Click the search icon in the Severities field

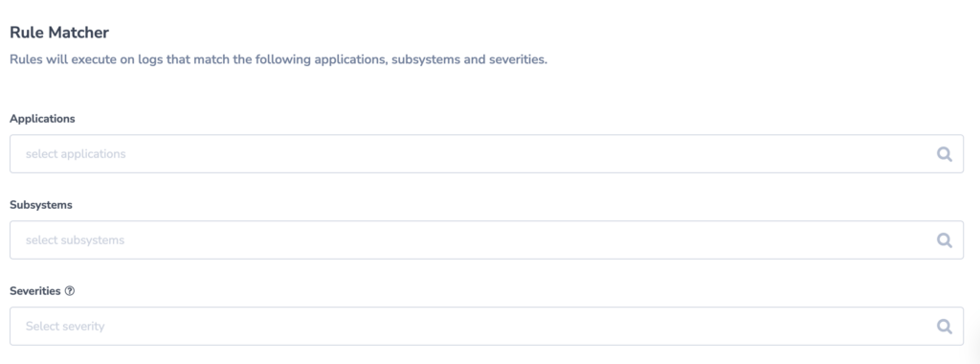[x=944, y=326]
